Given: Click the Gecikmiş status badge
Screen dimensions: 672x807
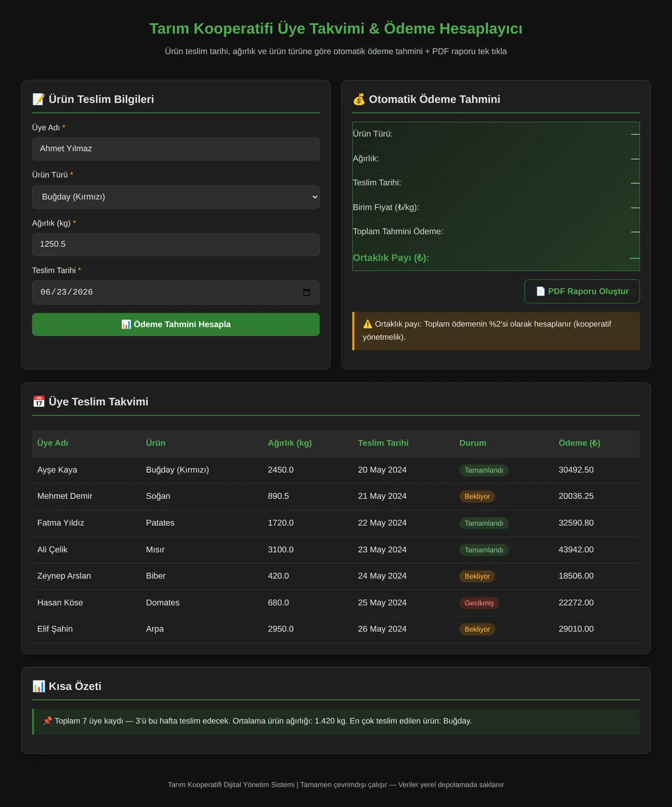Looking at the screenshot, I should tap(479, 603).
